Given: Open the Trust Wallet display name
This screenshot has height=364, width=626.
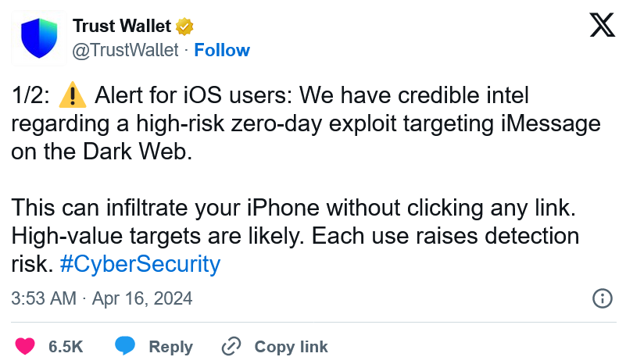Looking at the screenshot, I should [x=122, y=27].
